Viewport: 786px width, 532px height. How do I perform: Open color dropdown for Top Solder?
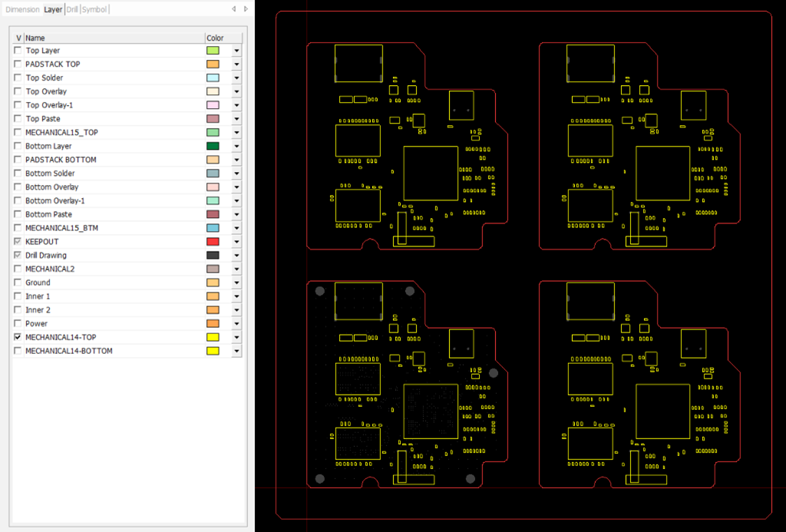pos(236,78)
